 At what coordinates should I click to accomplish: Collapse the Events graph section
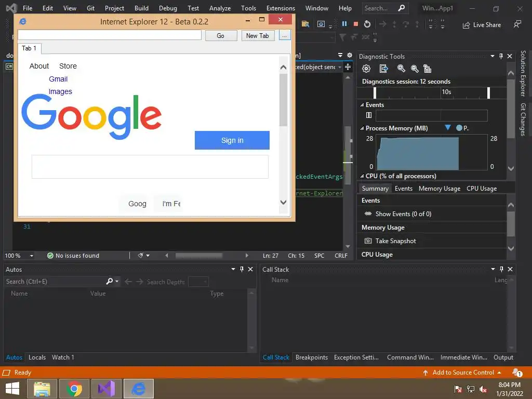click(362, 105)
